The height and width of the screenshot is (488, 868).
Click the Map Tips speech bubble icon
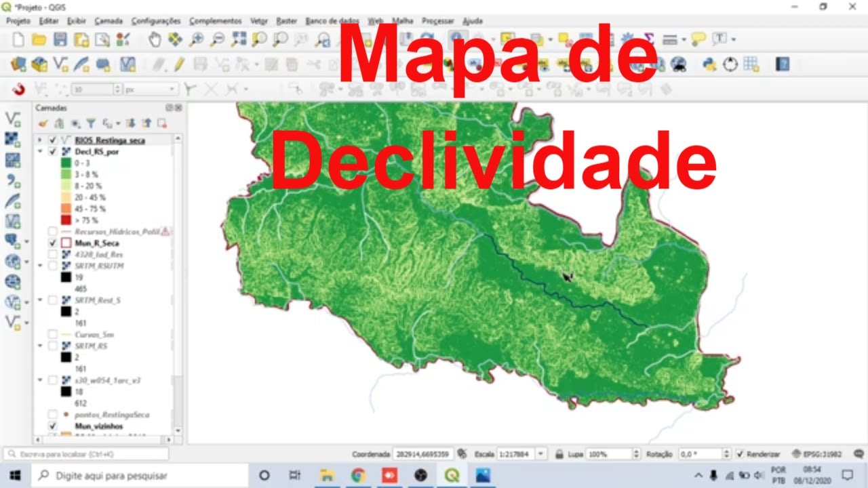(698, 39)
